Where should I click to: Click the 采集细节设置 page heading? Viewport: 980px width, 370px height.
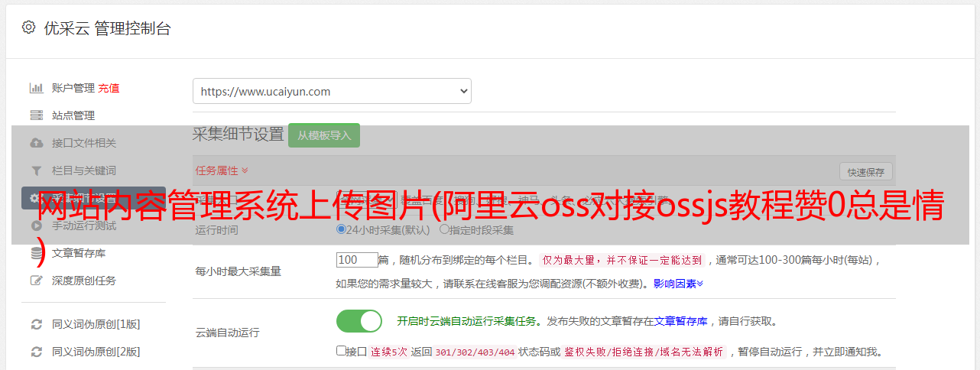pyautogui.click(x=239, y=135)
